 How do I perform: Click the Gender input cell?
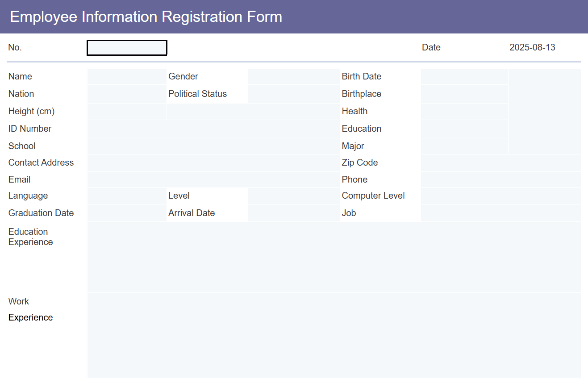(294, 76)
